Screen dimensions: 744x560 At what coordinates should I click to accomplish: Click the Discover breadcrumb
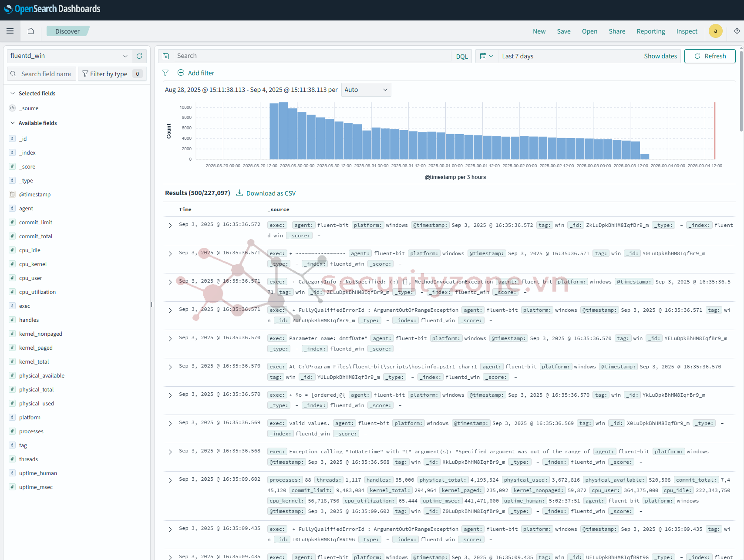67,31
